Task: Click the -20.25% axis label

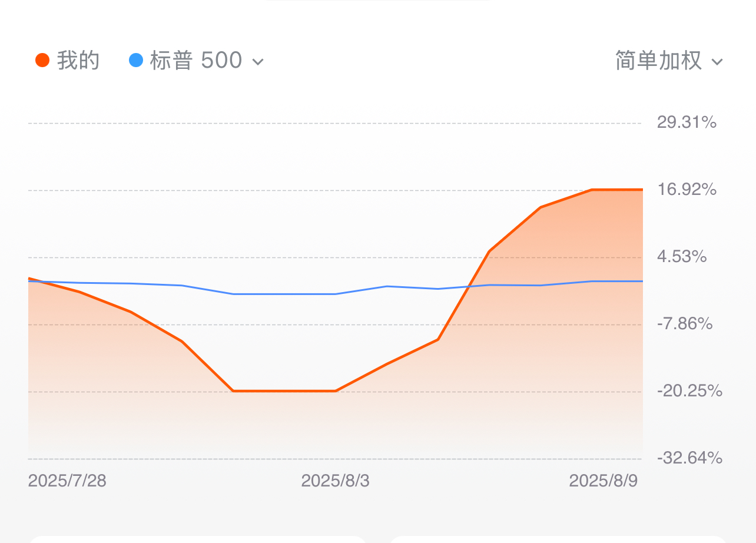Action: click(x=689, y=390)
